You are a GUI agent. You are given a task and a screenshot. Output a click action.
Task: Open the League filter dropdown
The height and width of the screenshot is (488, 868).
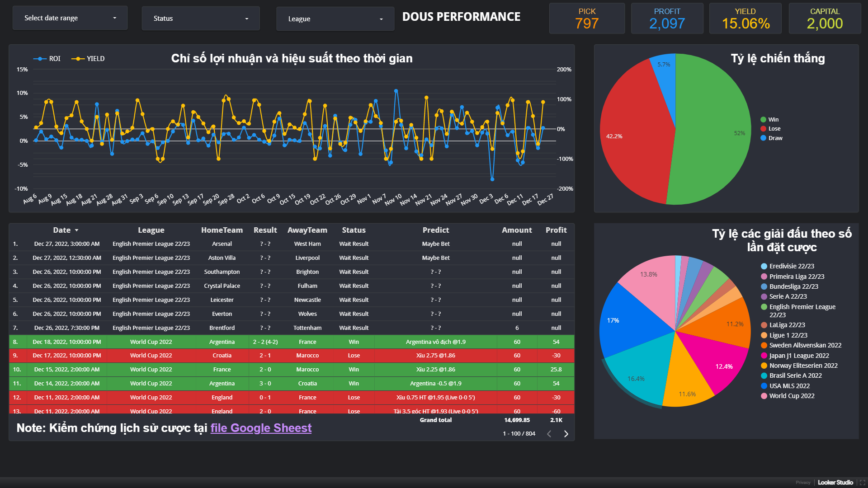(x=335, y=19)
